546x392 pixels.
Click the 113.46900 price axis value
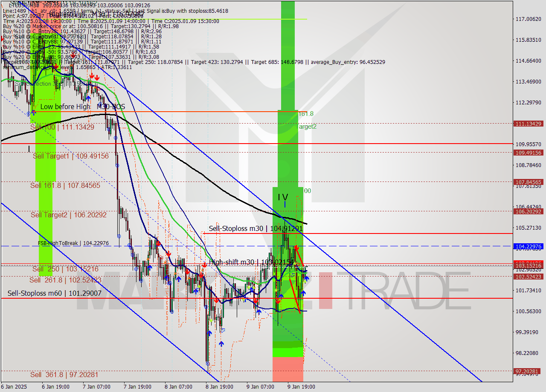529,81
